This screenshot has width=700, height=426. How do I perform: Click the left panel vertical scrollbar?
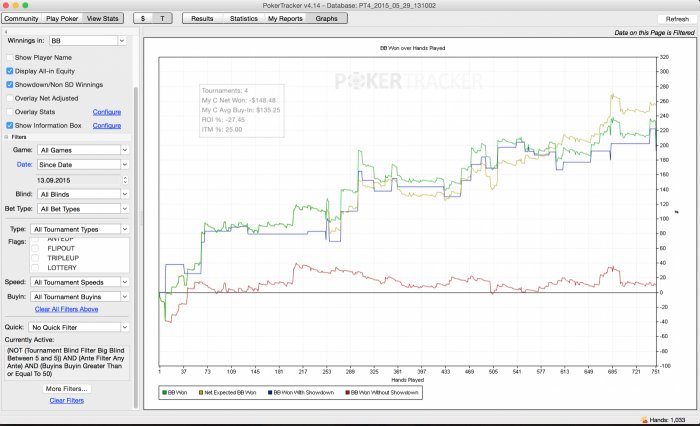pyautogui.click(x=136, y=246)
